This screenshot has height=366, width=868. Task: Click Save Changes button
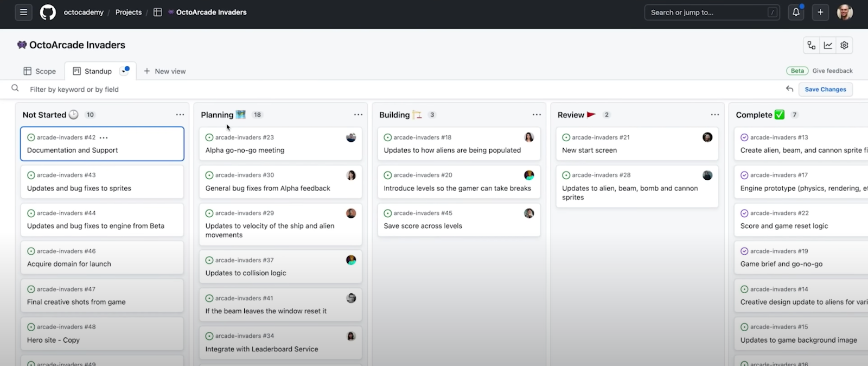click(825, 89)
